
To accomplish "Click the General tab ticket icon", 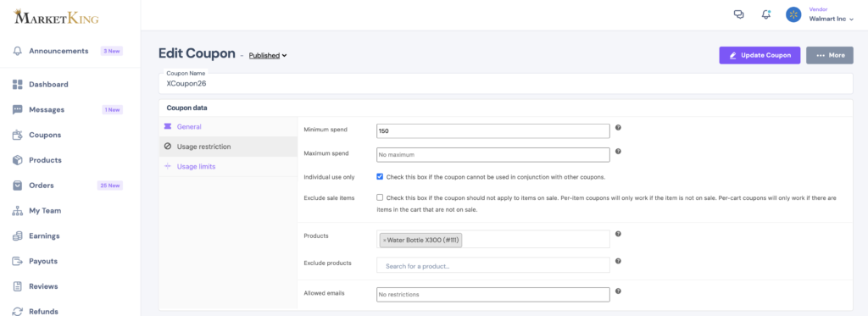I will [x=168, y=127].
